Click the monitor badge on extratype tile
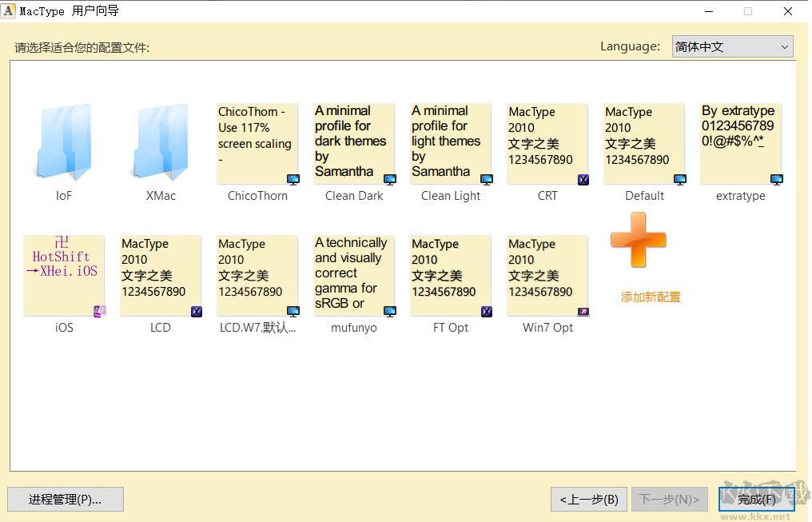 [x=777, y=180]
